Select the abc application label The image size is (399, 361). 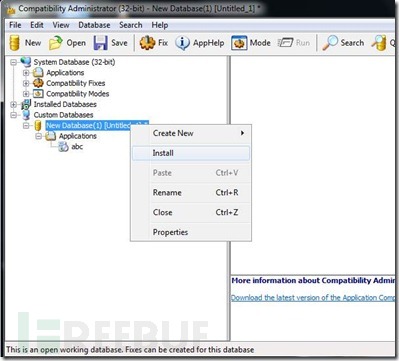pos(77,147)
